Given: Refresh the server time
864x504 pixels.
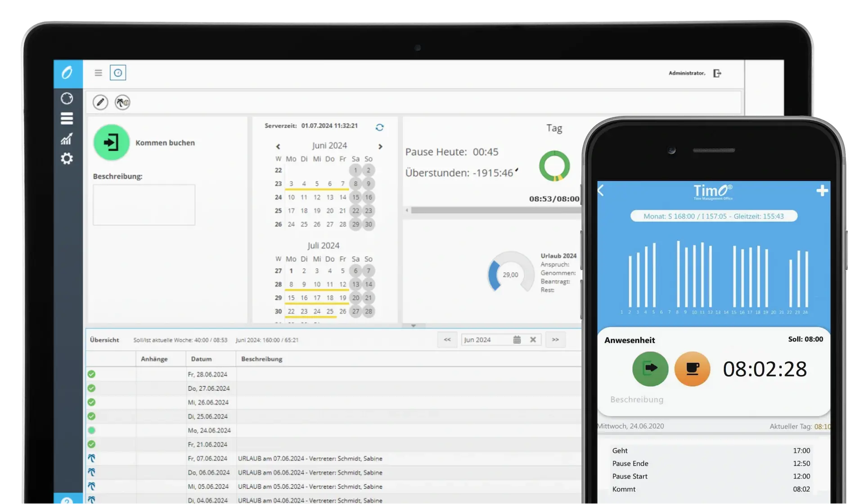Looking at the screenshot, I should click(379, 127).
